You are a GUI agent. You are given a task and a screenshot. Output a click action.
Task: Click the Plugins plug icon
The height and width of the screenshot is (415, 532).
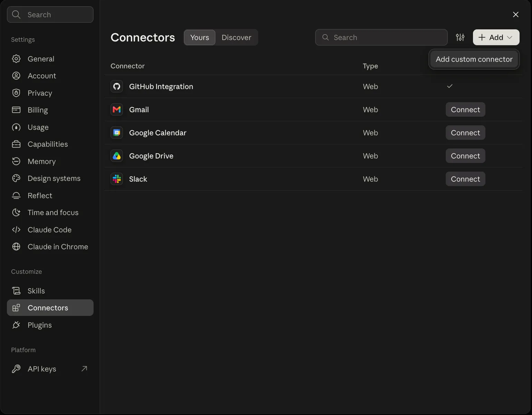tap(16, 325)
